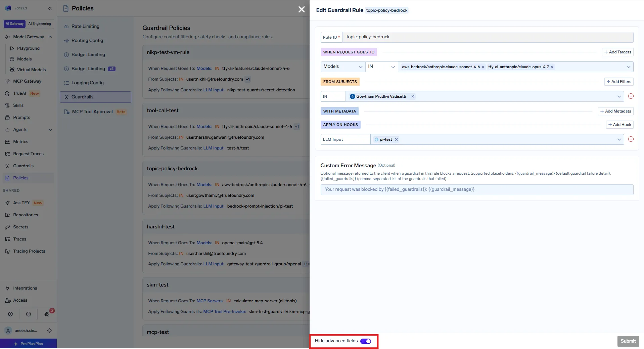Expand the subjects multi-select dropdown
The height and width of the screenshot is (349, 644).
click(x=619, y=96)
